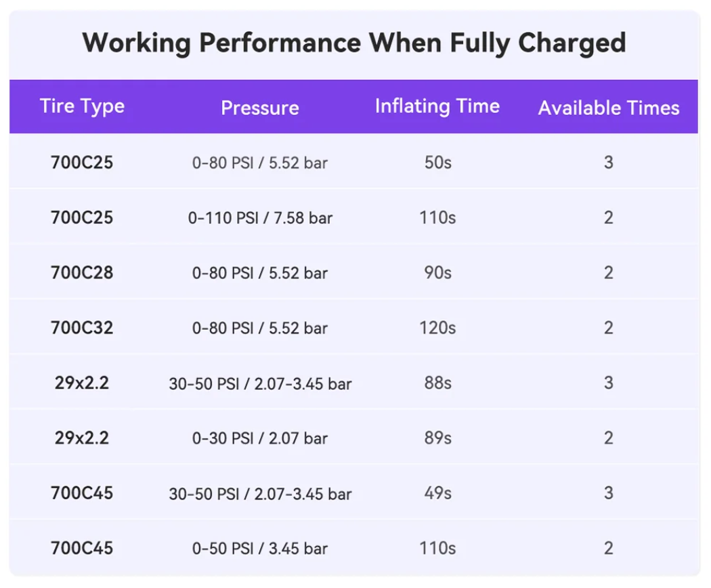Viewport: 711px width, 588px height.
Task: Click the 89s inflating time cell
Action: coord(437,438)
